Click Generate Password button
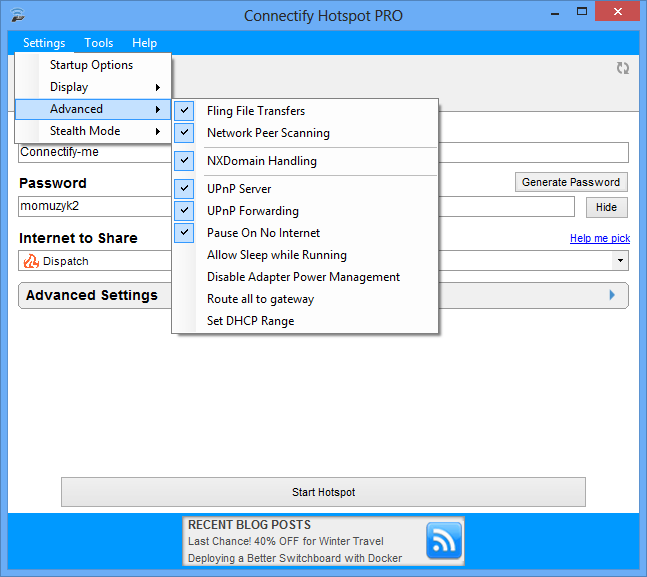The height and width of the screenshot is (577, 647). click(x=571, y=182)
